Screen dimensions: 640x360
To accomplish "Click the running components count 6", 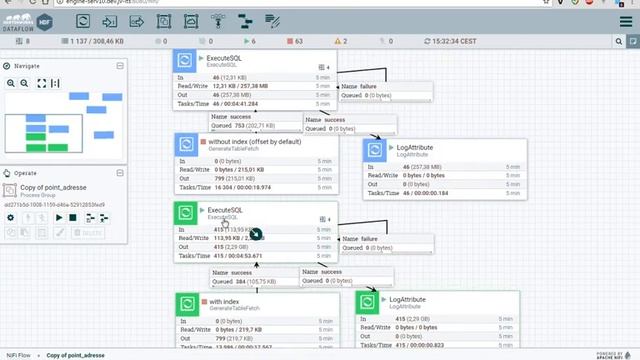I will (x=249, y=41).
